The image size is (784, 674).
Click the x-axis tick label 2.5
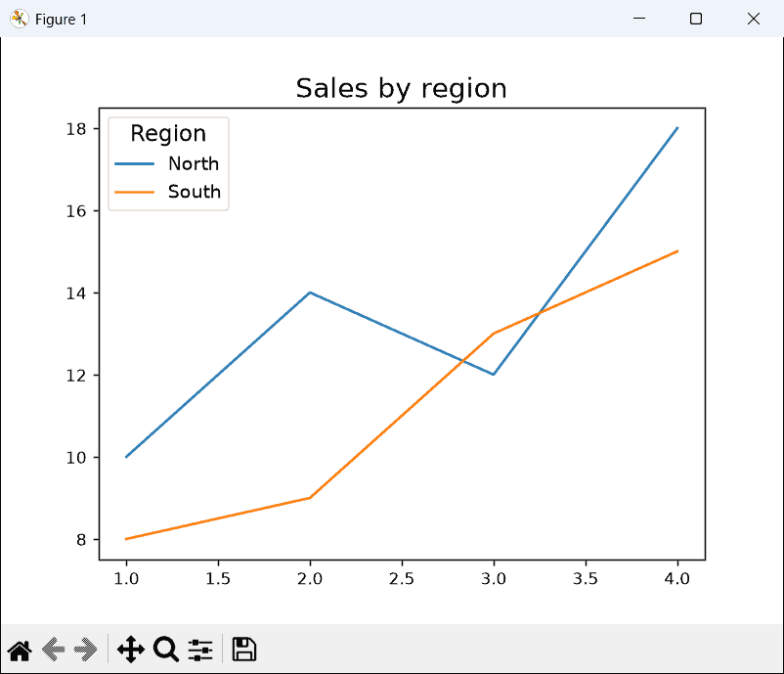click(402, 579)
